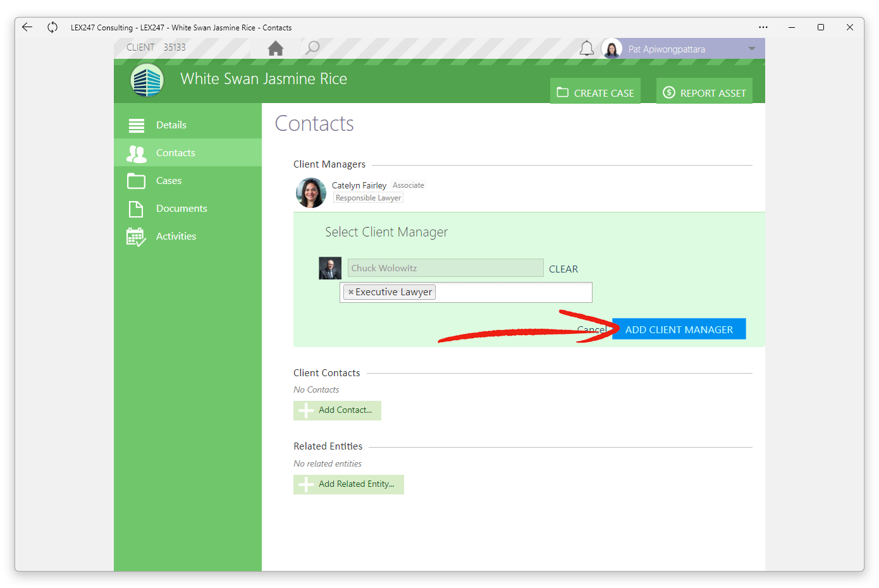The image size is (879, 588).
Task: Open Cases in the sidebar
Action: click(188, 180)
